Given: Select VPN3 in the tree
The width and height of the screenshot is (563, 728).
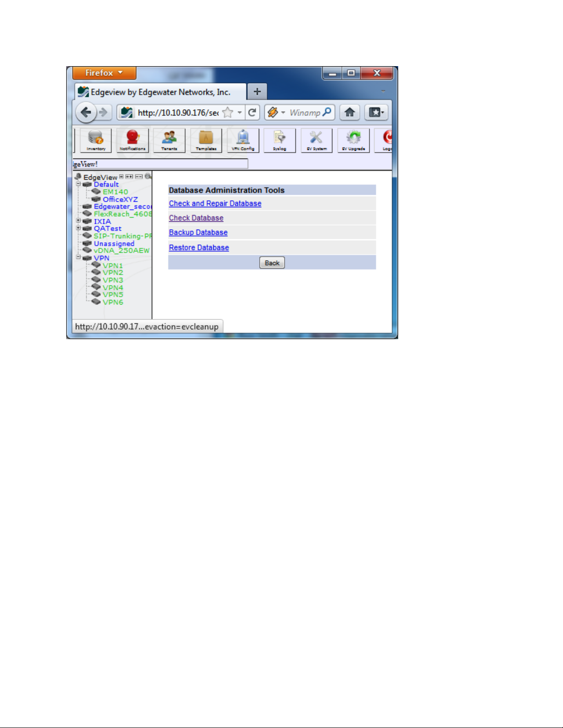Looking at the screenshot, I should click(113, 280).
